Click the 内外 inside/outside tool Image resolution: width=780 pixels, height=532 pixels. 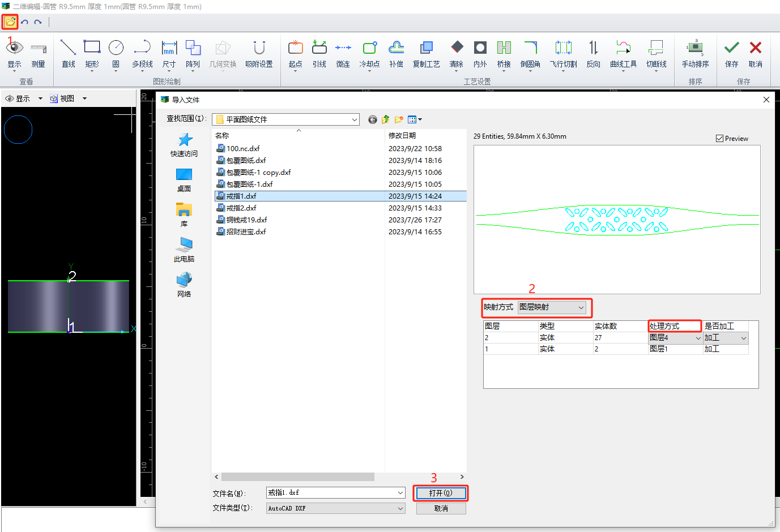[x=480, y=55]
